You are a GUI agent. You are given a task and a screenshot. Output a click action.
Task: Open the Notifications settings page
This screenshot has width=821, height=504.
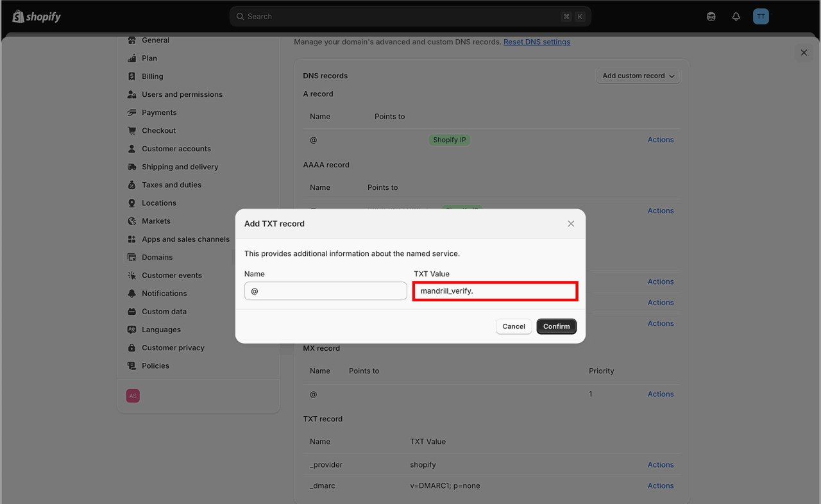164,294
